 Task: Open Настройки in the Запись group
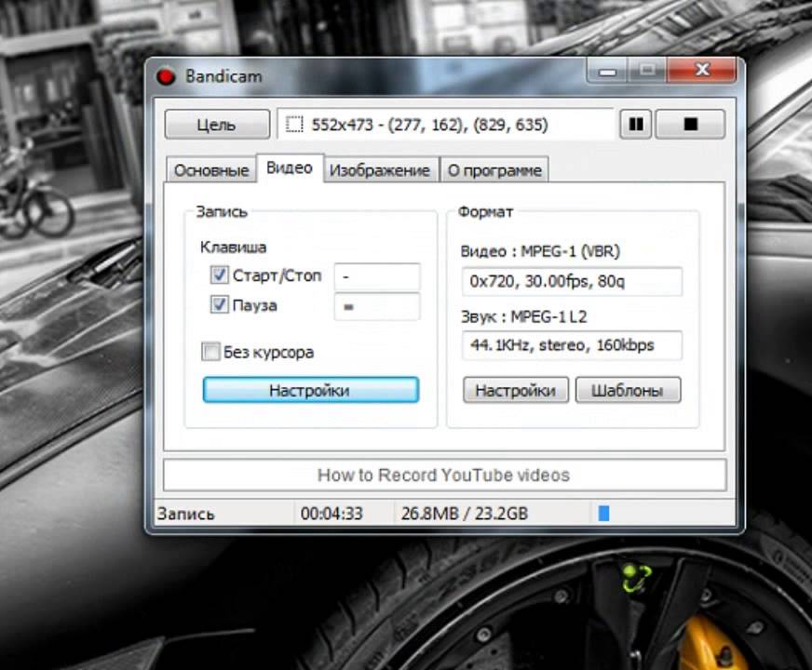pos(311,390)
